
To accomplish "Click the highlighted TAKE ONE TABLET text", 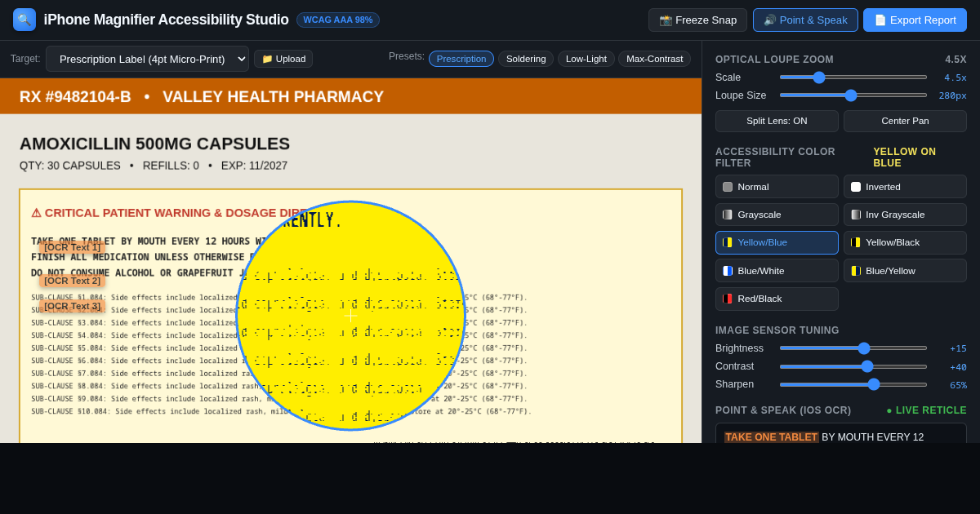I will [x=771, y=437].
